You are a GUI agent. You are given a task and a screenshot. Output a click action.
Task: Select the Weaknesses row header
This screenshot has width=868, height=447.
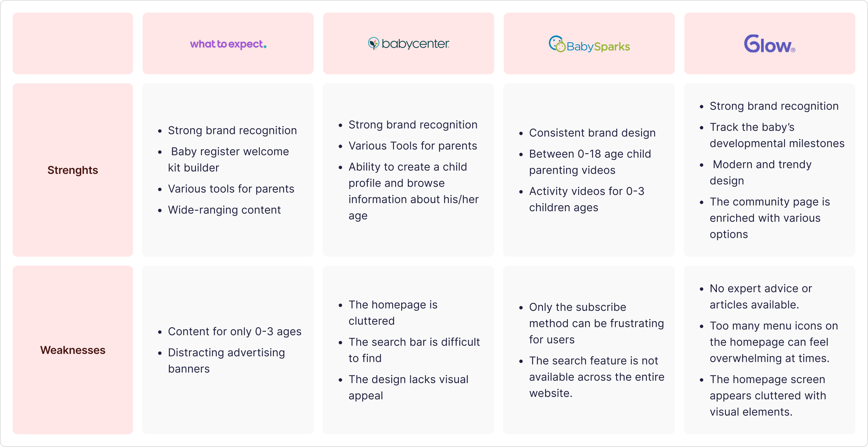point(73,350)
